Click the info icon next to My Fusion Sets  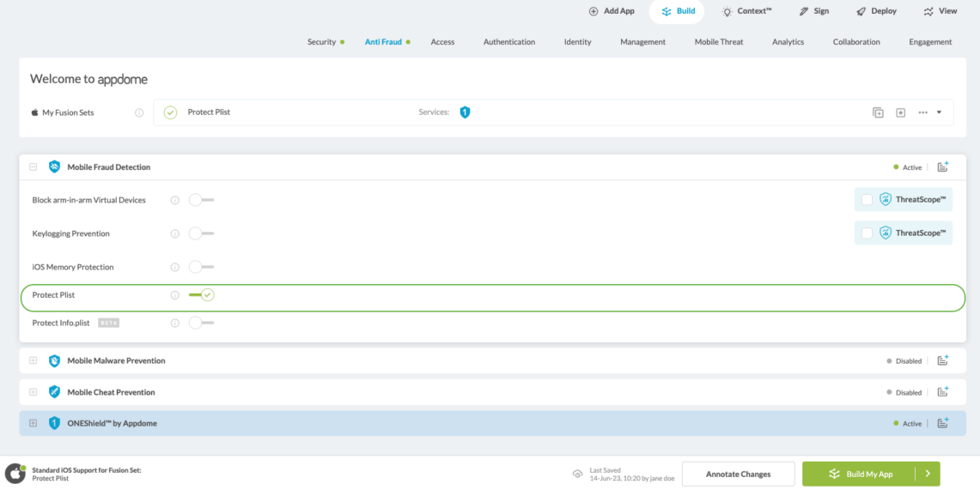point(139,112)
